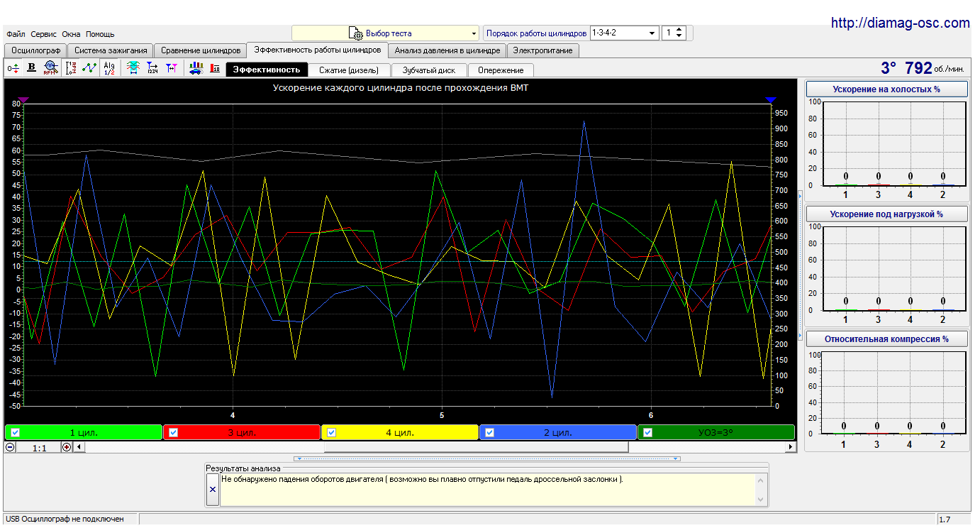Click the analysis result message text
The height and width of the screenshot is (528, 980).
423,479
